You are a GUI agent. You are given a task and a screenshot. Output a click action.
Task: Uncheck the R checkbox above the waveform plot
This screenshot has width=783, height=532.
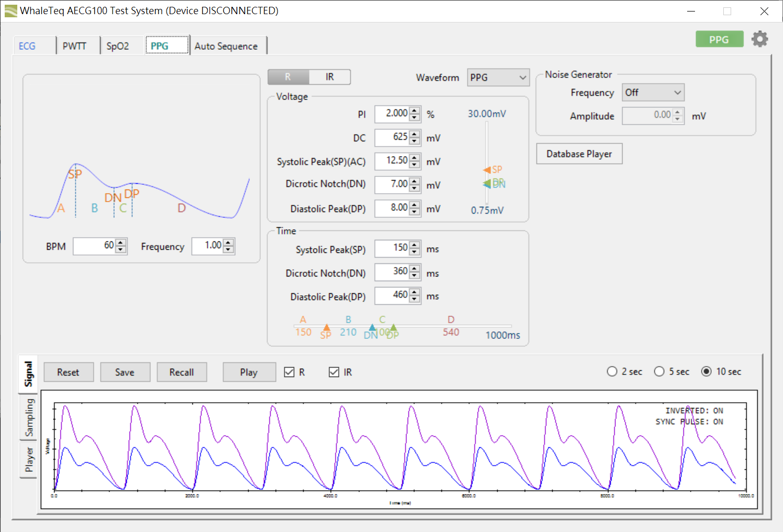(x=290, y=372)
